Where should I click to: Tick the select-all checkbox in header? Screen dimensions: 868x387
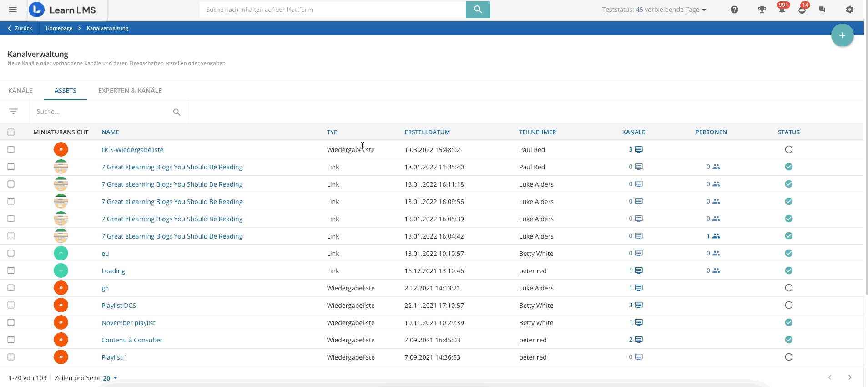[x=11, y=132]
